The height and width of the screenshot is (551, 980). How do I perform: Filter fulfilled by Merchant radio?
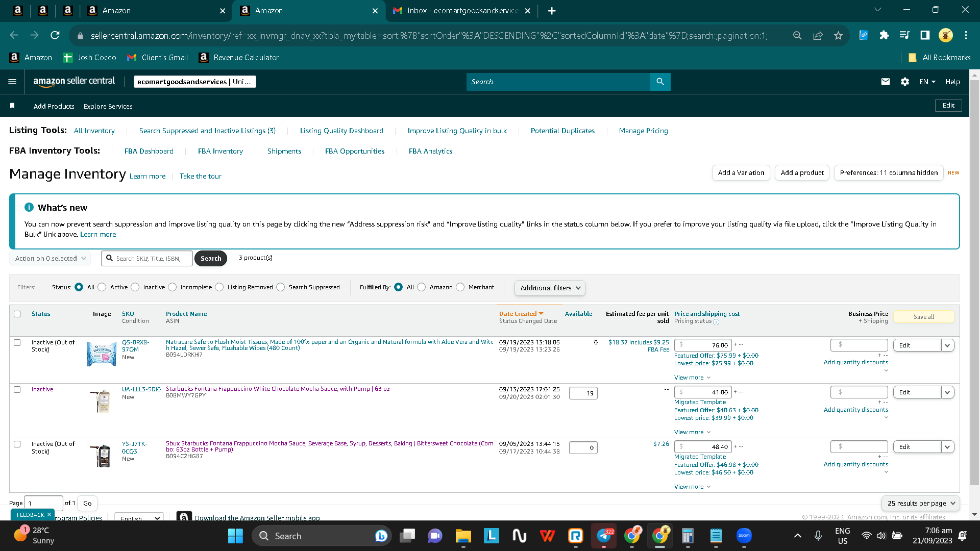tap(460, 287)
